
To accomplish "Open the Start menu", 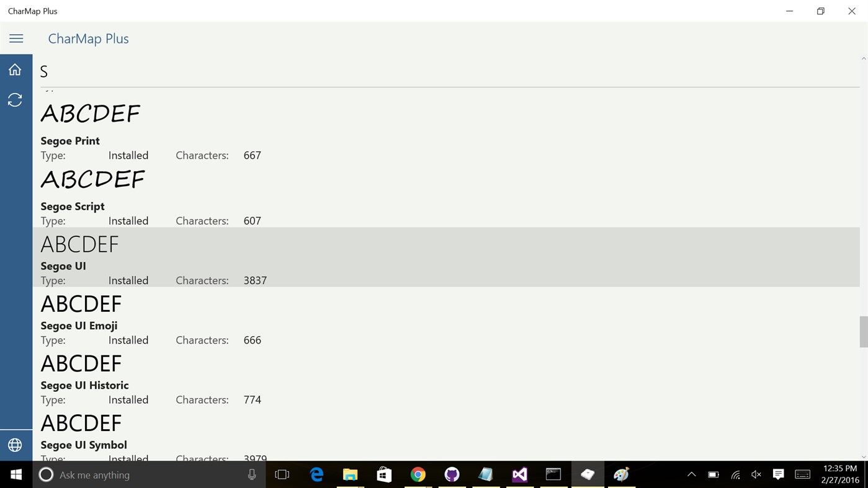I will click(x=15, y=474).
